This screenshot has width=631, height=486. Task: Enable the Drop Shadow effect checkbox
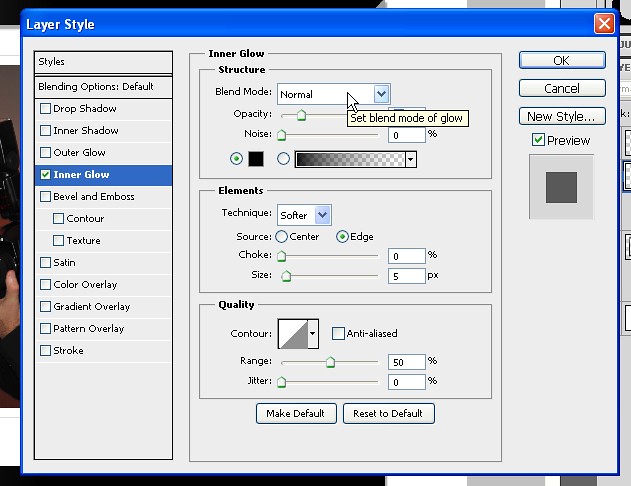click(45, 109)
